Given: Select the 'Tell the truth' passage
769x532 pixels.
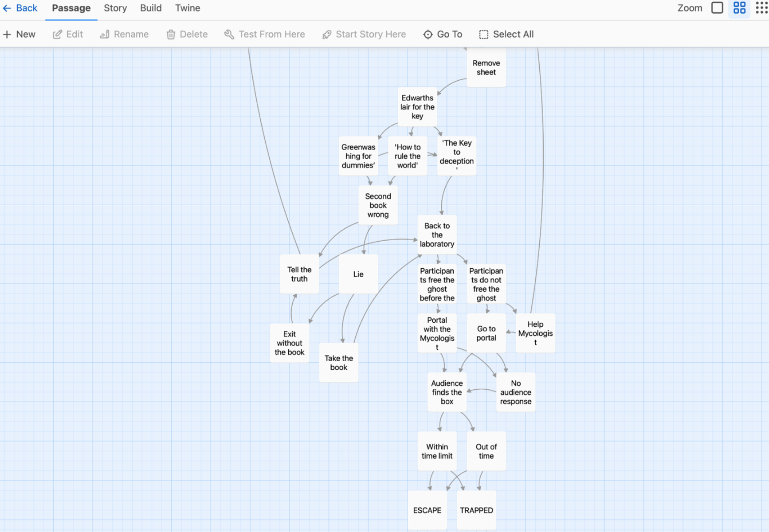Looking at the screenshot, I should click(299, 274).
